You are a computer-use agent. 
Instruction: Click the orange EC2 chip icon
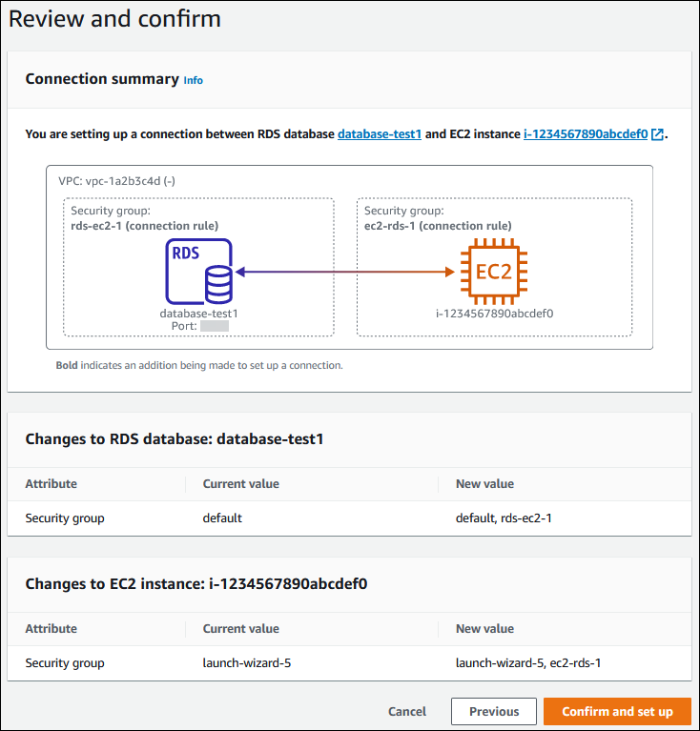pos(493,272)
